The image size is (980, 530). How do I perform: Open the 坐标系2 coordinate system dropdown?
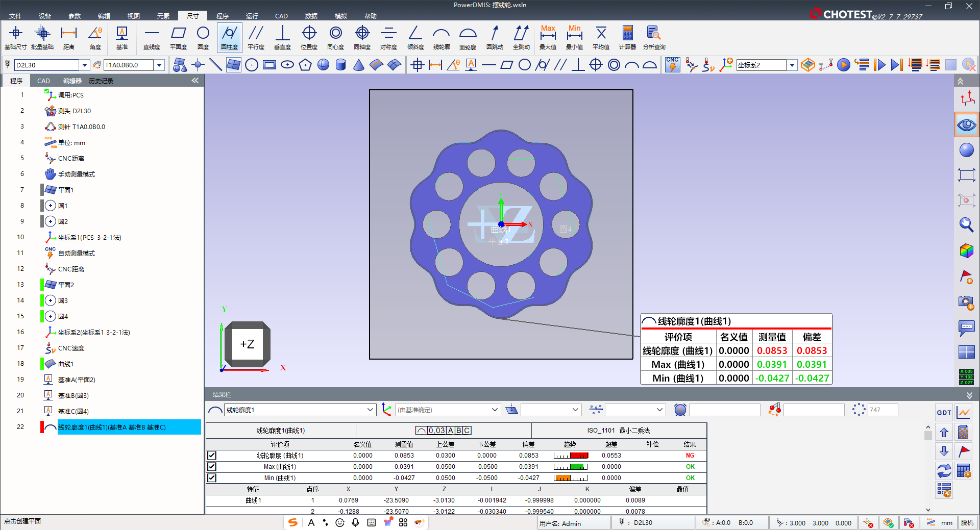pos(792,65)
